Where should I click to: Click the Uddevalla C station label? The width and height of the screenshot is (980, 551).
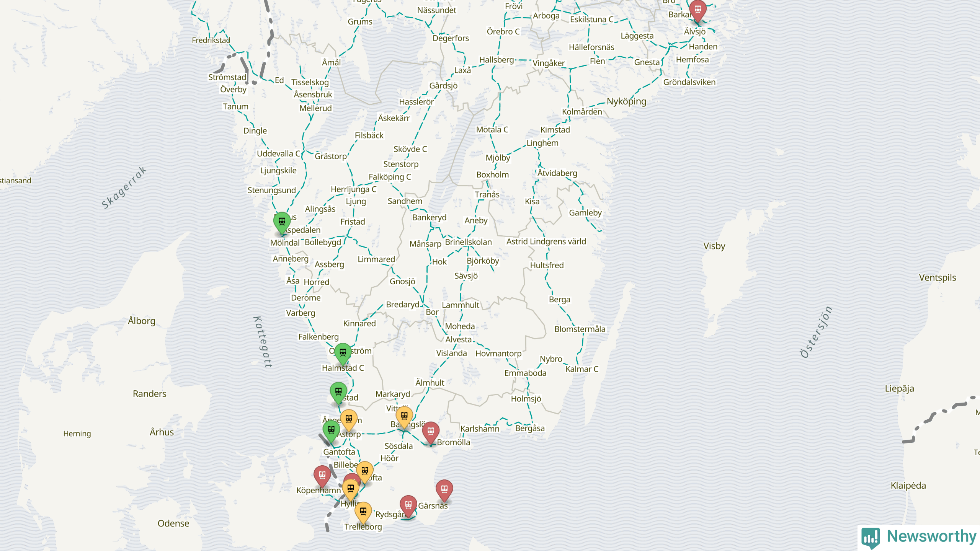[278, 154]
